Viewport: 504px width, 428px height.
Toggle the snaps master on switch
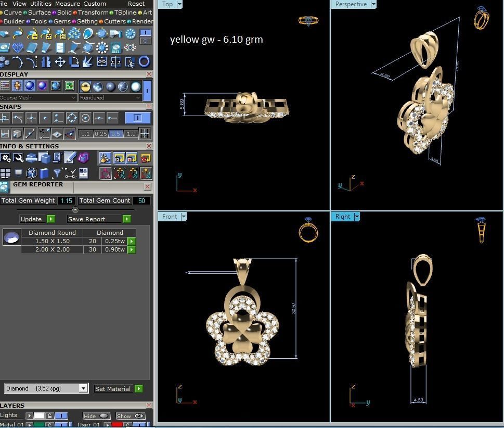137,118
